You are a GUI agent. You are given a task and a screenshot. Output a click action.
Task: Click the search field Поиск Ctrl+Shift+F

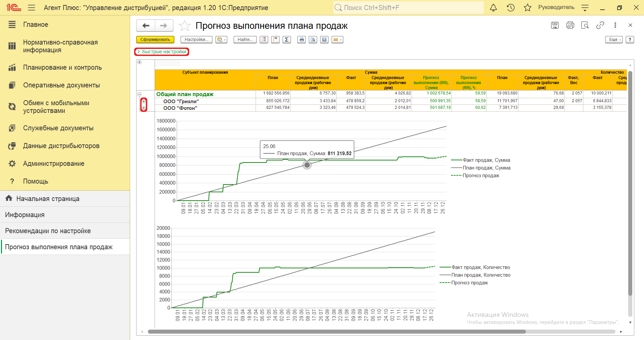pos(408,7)
